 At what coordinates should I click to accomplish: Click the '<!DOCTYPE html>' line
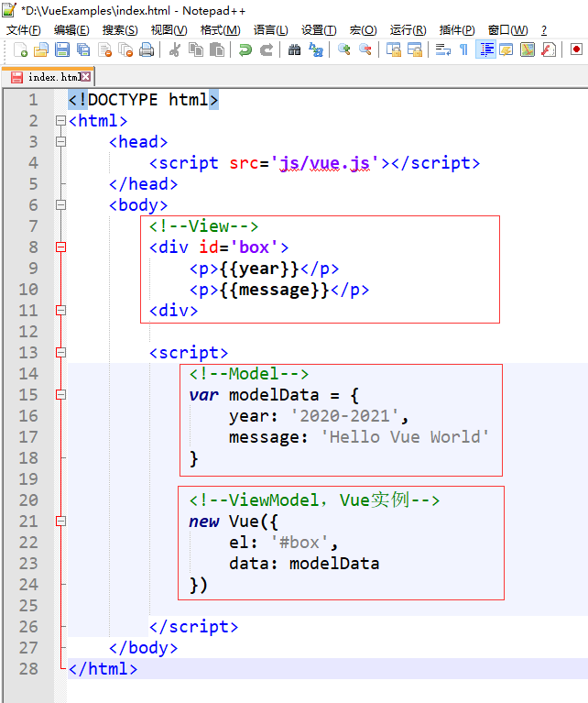(x=144, y=100)
